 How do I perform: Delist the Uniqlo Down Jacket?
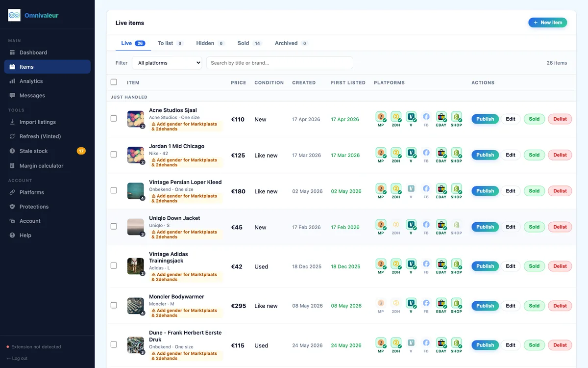click(x=560, y=227)
